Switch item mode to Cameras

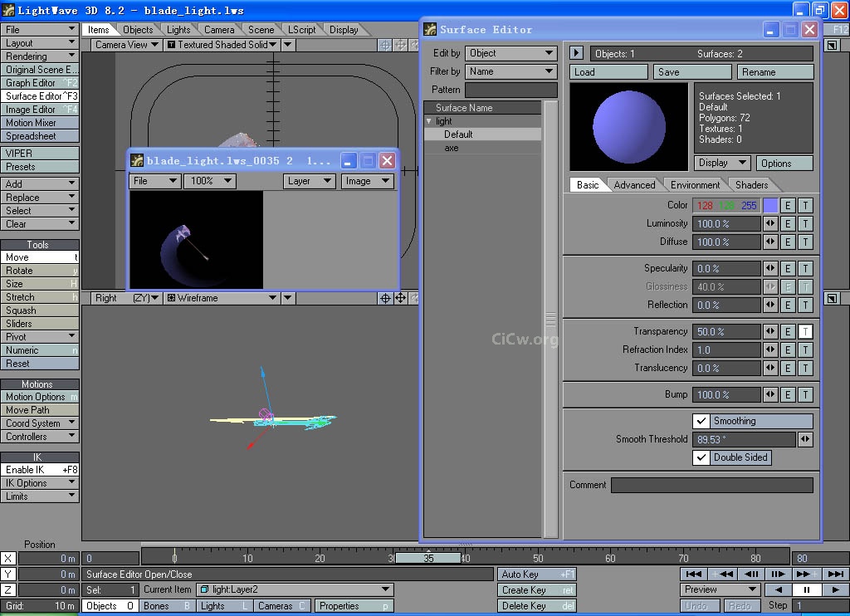tap(281, 606)
